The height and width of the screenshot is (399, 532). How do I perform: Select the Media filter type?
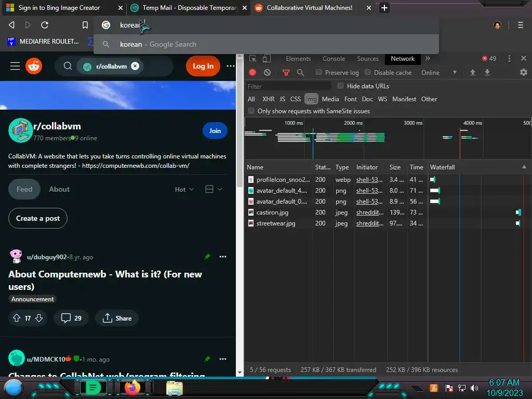pyautogui.click(x=330, y=99)
